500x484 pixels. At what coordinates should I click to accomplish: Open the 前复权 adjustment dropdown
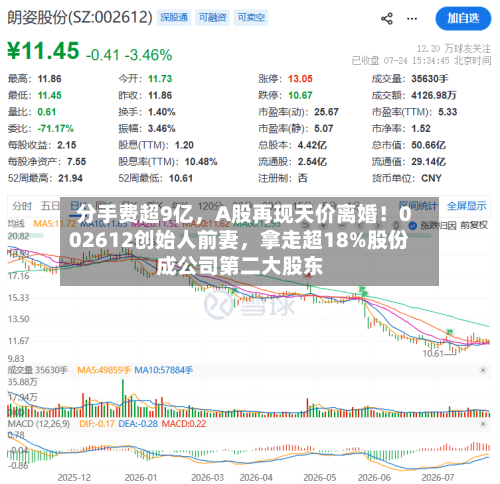(474, 226)
